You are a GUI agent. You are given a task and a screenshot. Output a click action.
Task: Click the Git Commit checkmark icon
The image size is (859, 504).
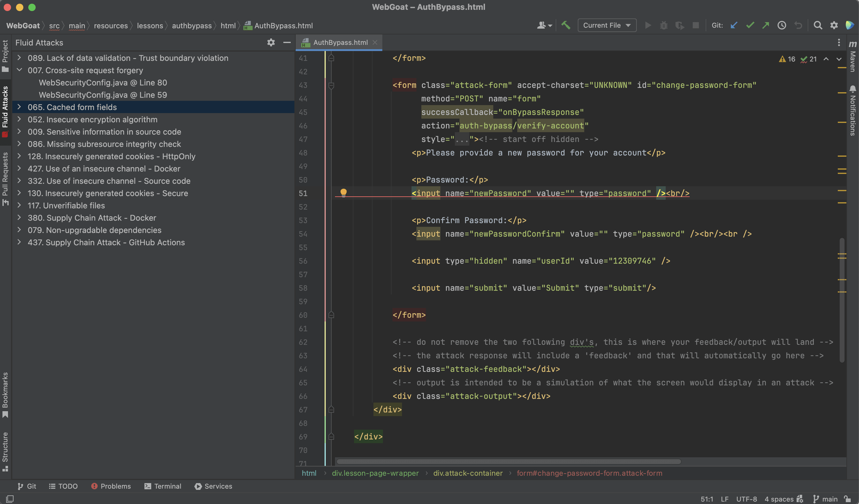[x=750, y=25]
